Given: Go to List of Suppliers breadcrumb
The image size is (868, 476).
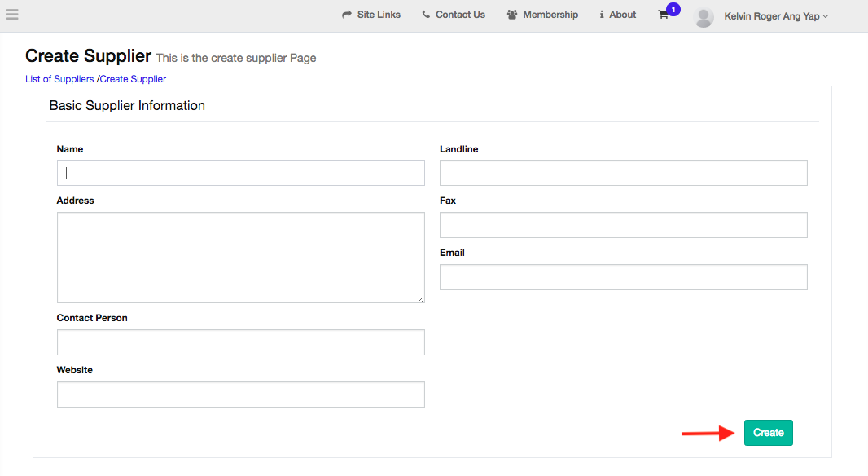Looking at the screenshot, I should click(x=59, y=79).
